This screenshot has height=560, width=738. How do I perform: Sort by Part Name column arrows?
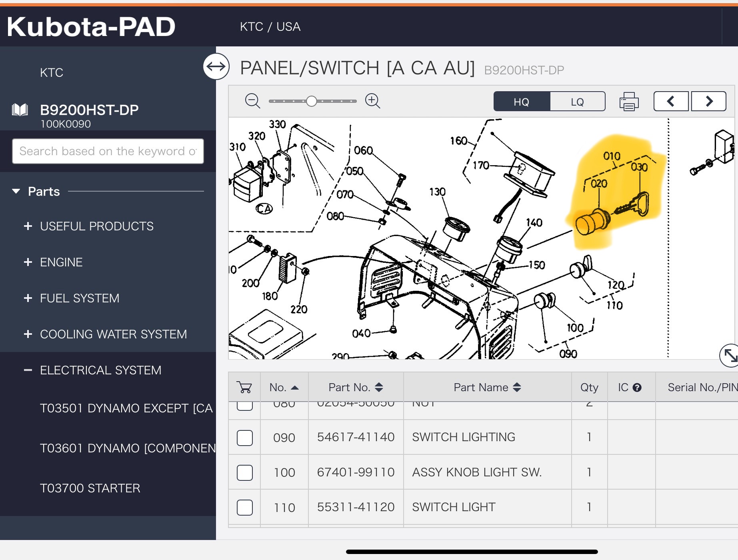pyautogui.click(x=517, y=387)
